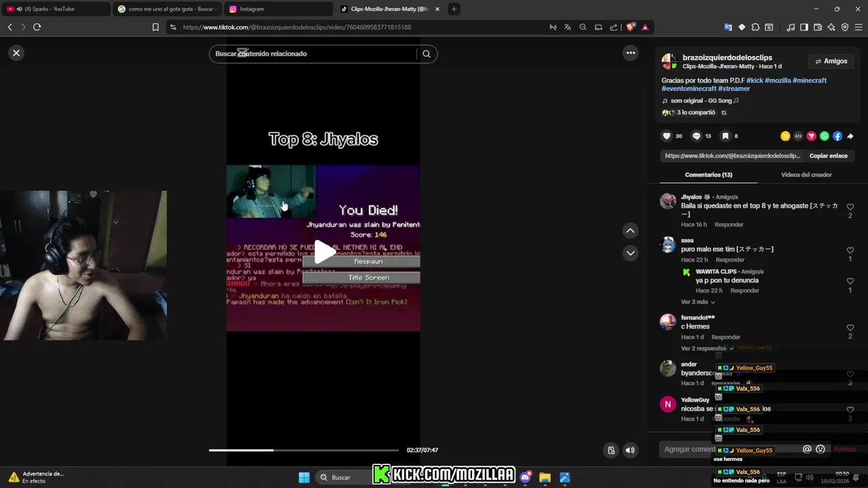
Task: Click the Copiar enlace button
Action: point(829,156)
